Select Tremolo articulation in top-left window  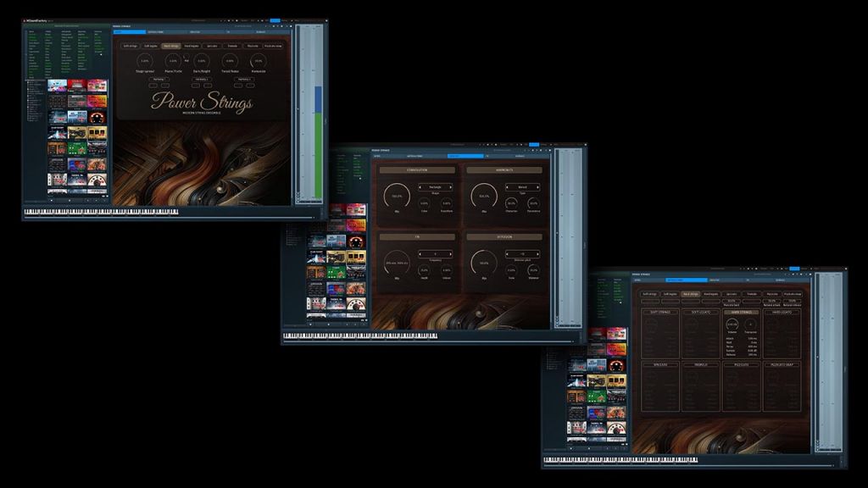(x=232, y=46)
